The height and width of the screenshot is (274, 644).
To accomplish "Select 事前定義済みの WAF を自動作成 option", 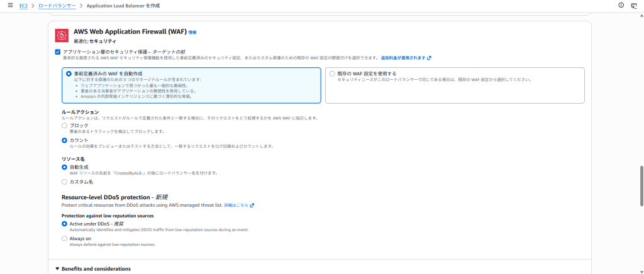I will (x=69, y=74).
